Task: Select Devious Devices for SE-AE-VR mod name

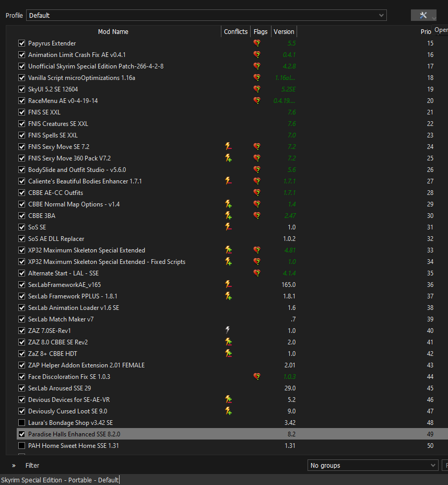Action: (x=69, y=400)
